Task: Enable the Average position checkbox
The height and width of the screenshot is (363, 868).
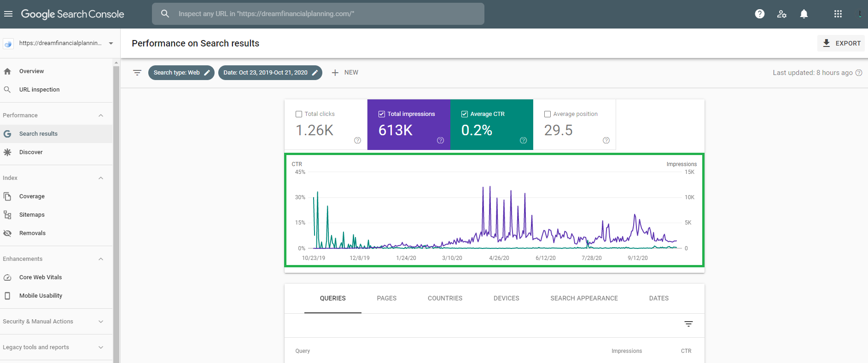Action: [x=548, y=114]
